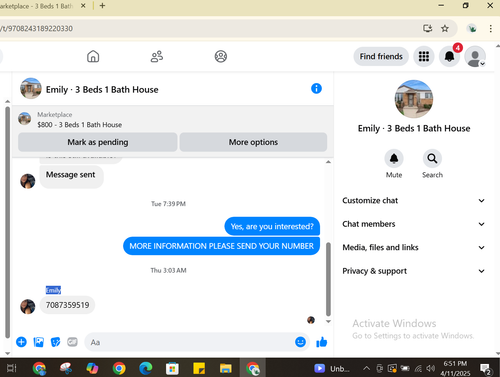Open Facebook Home feed icon
Viewport: 500px width, 377px height.
click(x=93, y=56)
